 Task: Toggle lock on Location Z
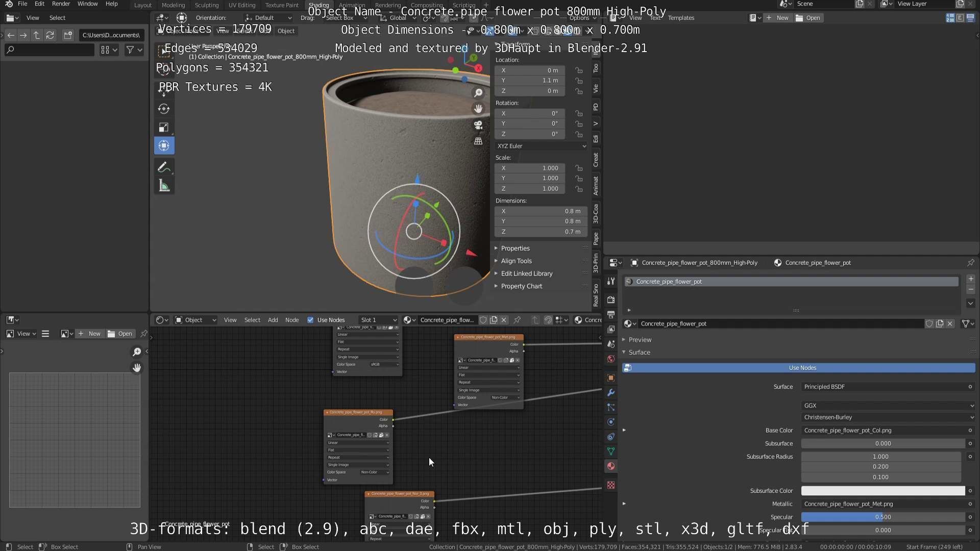click(x=579, y=91)
